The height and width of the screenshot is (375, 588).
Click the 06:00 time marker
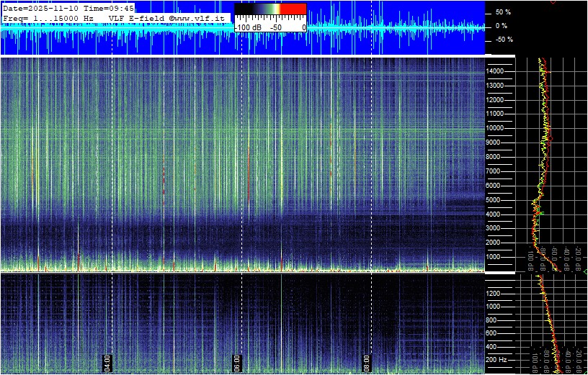click(236, 361)
